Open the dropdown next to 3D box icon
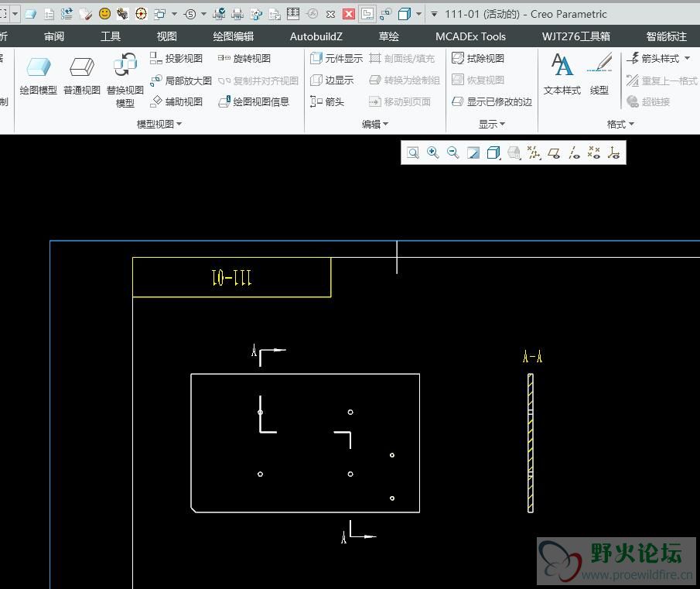The width and height of the screenshot is (700, 589). click(418, 14)
